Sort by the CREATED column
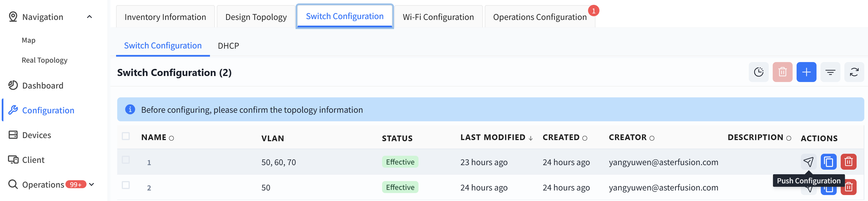Viewport: 868px width, 201px height. coord(565,138)
